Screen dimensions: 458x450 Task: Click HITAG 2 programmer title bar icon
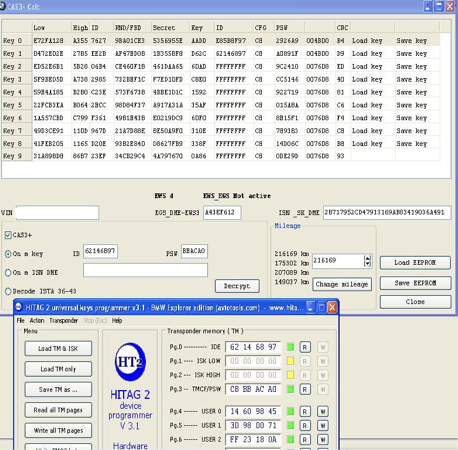coord(19,307)
